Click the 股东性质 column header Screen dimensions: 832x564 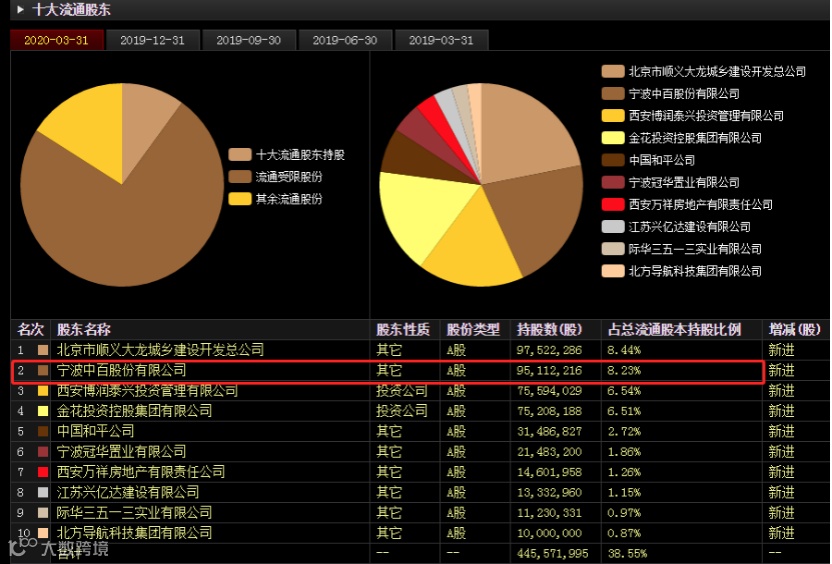(x=403, y=329)
